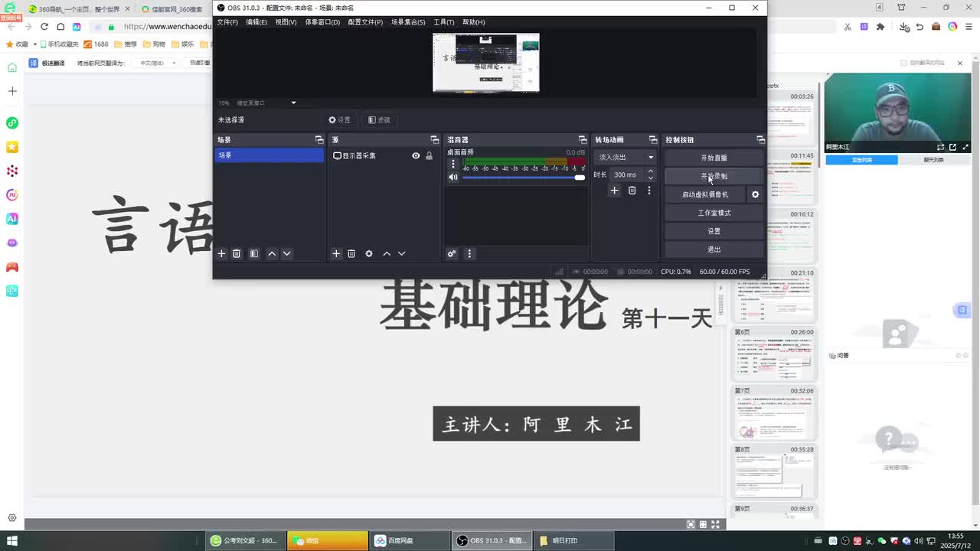
Task: Remove transition using trash icon
Action: 632,191
